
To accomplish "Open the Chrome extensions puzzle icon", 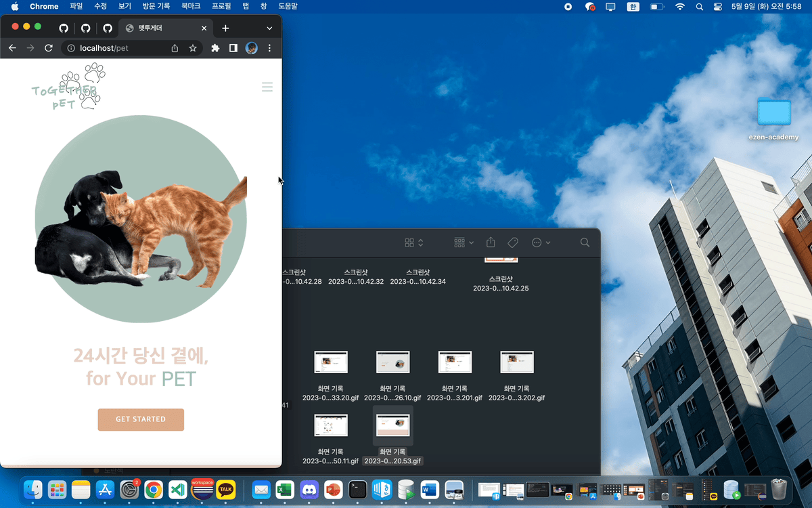I will (x=215, y=48).
